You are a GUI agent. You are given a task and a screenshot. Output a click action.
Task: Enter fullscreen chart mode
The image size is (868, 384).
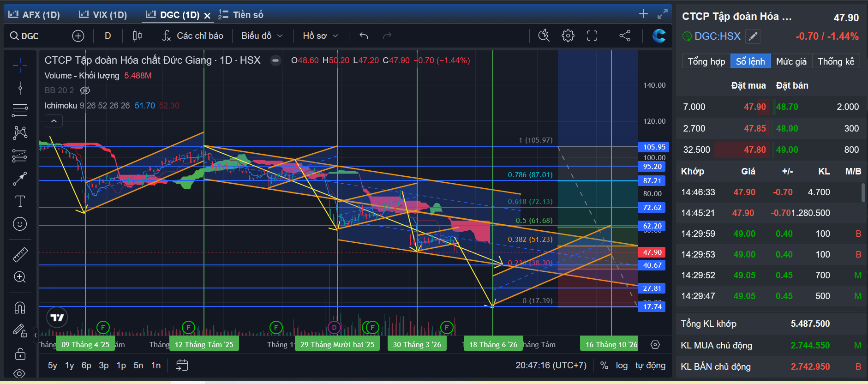[592, 36]
